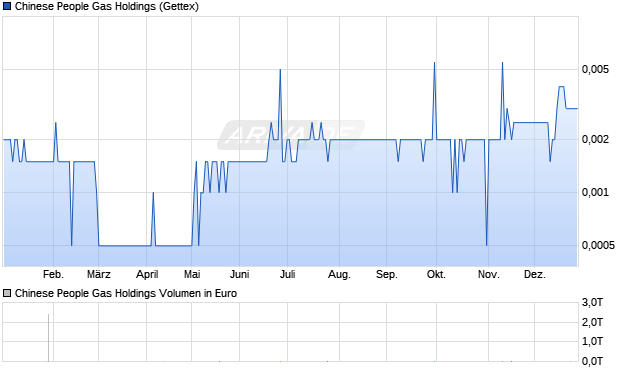Viewport: 620px width, 371px height.
Task: Click the price spike peak just before Okt.
Action: tap(435, 63)
